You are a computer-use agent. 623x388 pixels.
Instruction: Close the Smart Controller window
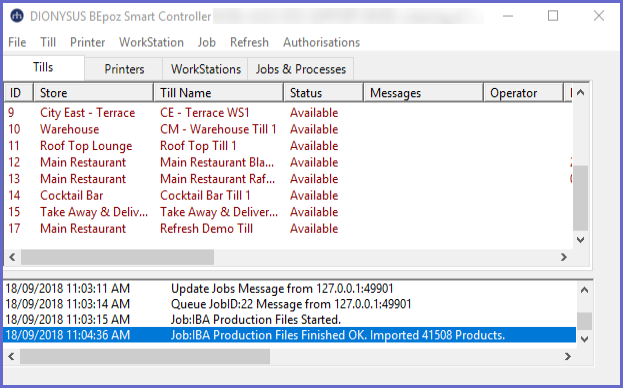click(599, 16)
